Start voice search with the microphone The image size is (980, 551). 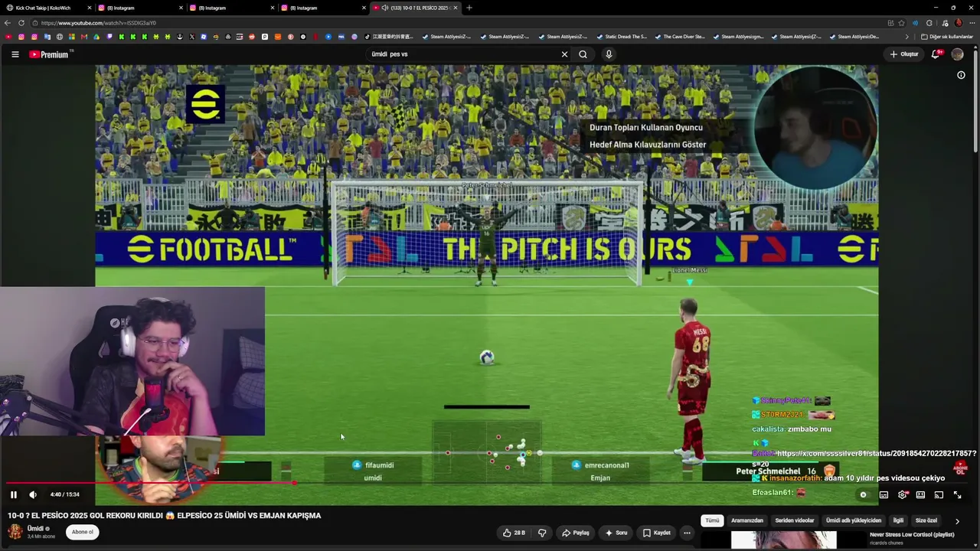pos(609,54)
